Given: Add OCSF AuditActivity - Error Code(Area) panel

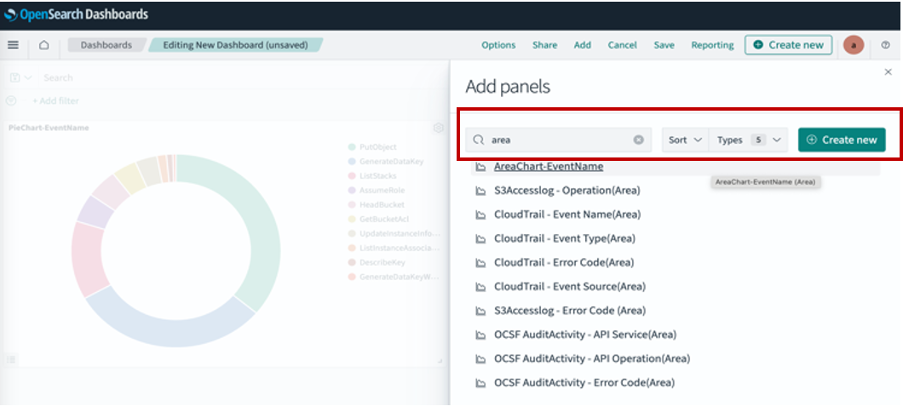Looking at the screenshot, I should [584, 383].
